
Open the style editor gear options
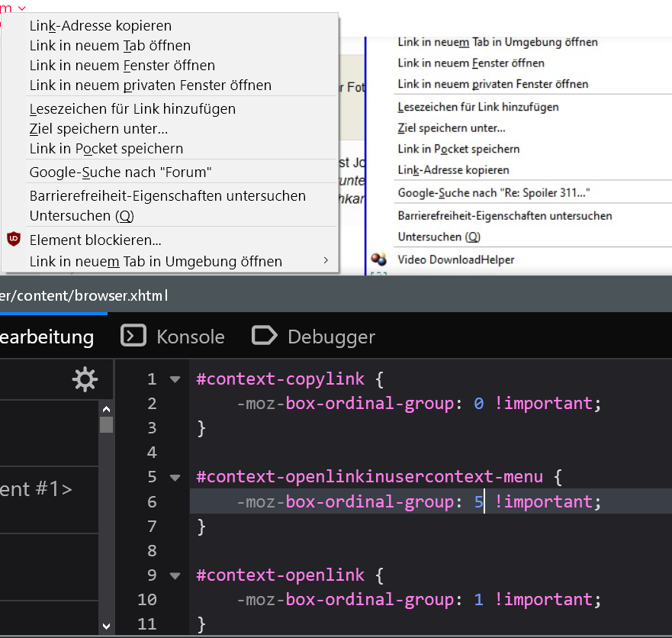[85, 379]
